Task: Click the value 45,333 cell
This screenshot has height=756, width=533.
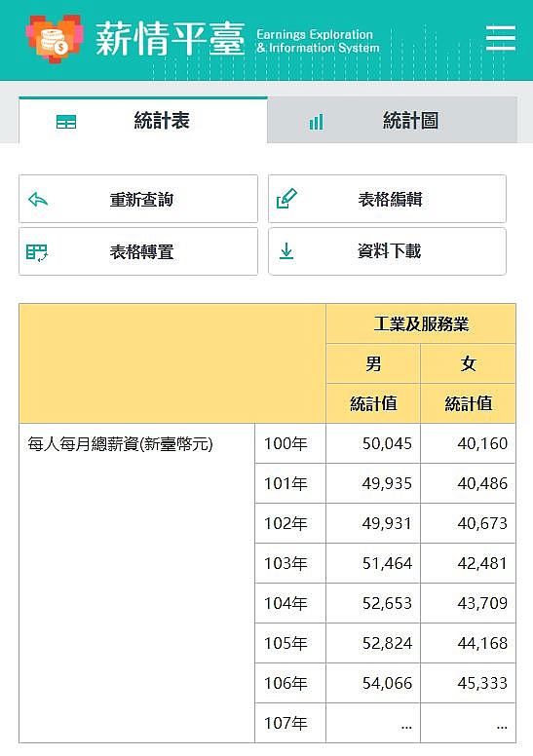Action: [469, 683]
